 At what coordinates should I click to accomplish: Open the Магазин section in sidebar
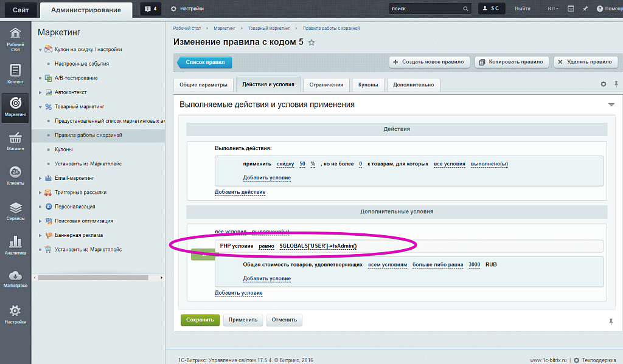click(x=15, y=140)
